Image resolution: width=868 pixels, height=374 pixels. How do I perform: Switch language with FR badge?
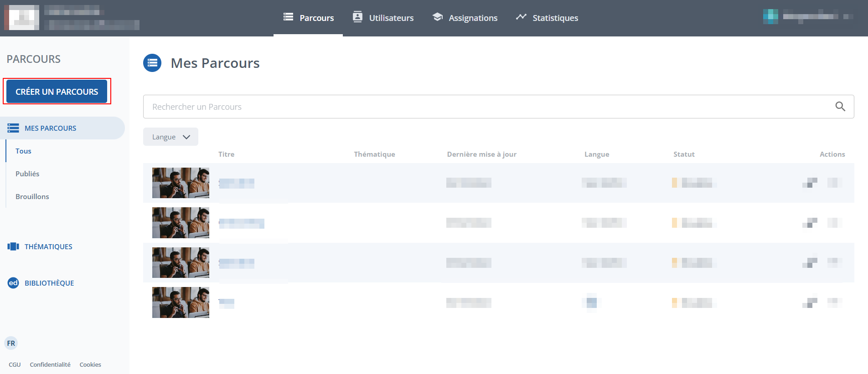point(11,343)
